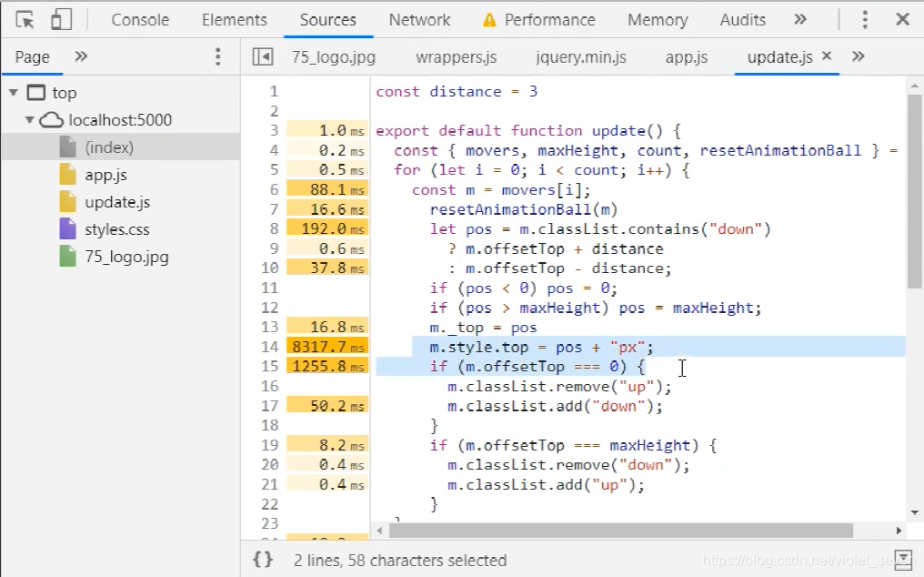924x577 pixels.
Task: Open navigator pane options menu
Action: [218, 56]
